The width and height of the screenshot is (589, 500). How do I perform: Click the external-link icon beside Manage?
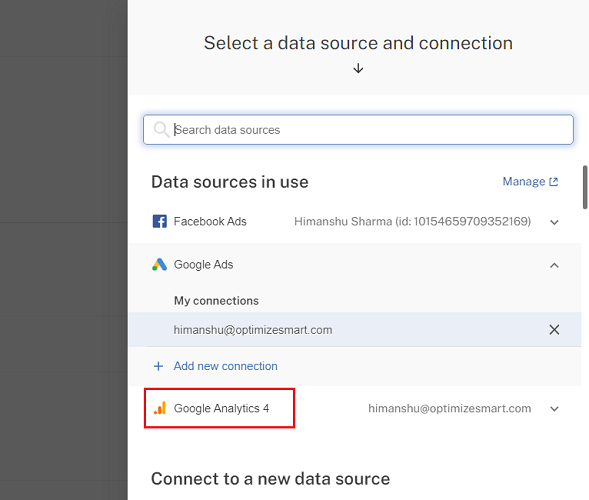(553, 182)
